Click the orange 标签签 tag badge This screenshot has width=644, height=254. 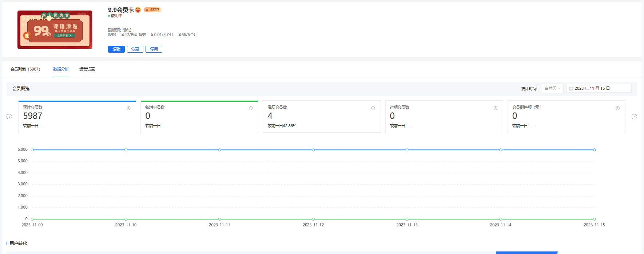pos(152,10)
